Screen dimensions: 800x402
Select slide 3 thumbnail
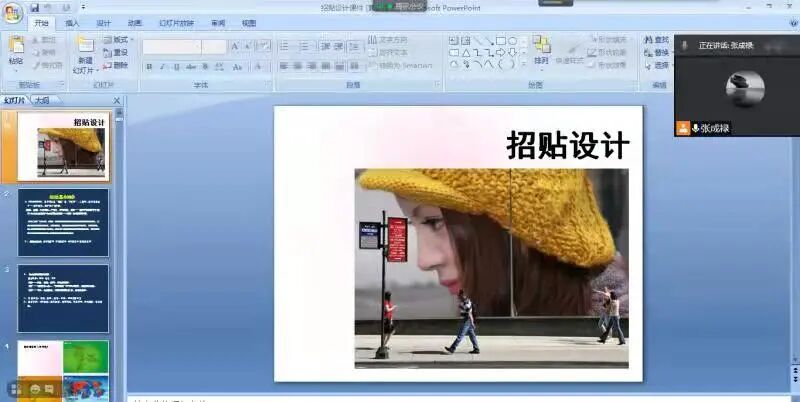pyautogui.click(x=63, y=298)
